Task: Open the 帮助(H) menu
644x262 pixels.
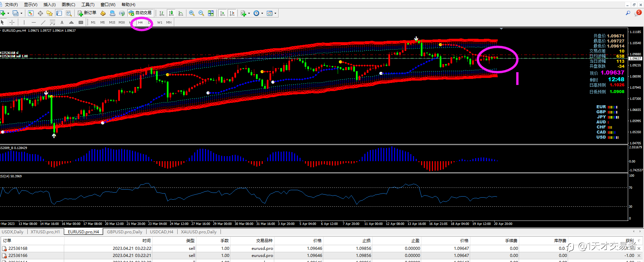Action: (128, 4)
